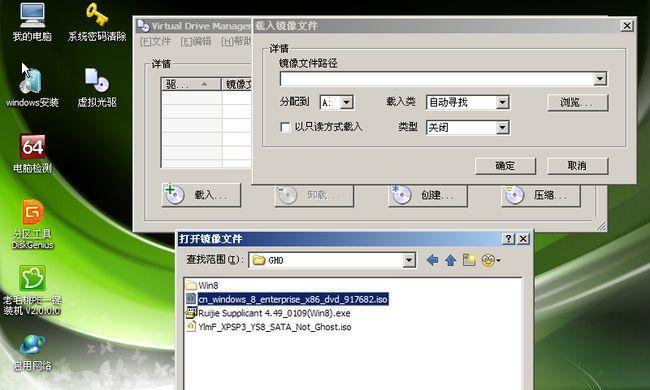Click the 浏览... browse button

coord(577,102)
